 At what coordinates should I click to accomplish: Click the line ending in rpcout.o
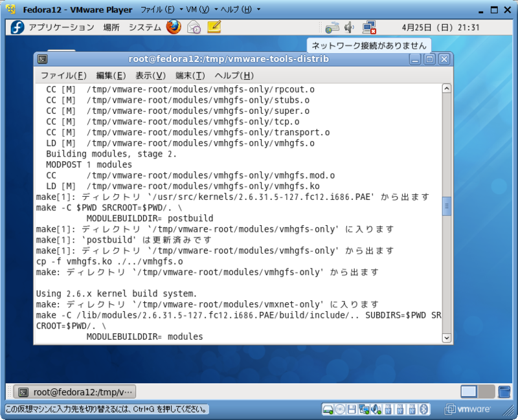180,89
